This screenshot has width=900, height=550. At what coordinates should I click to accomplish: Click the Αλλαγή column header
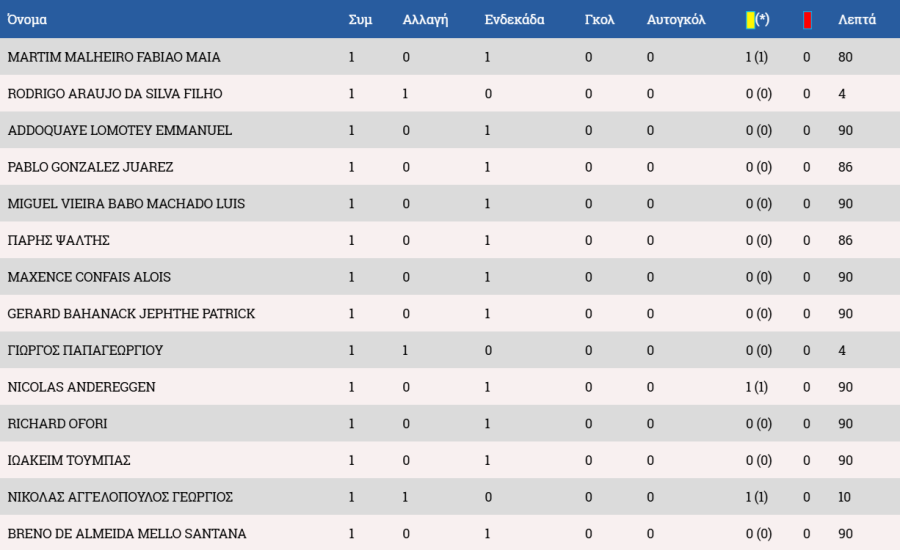click(425, 20)
